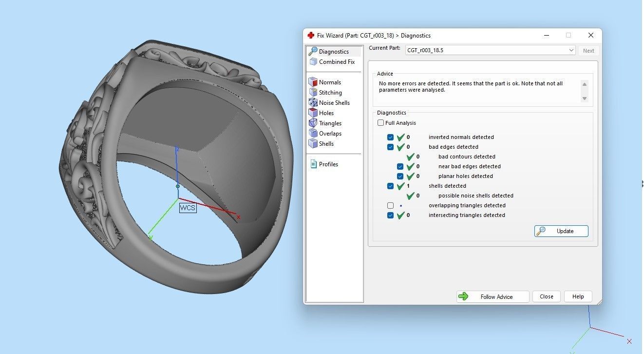Image resolution: width=644 pixels, height=354 pixels.
Task: Click the red cross Fix Wizard icon
Action: click(x=311, y=36)
